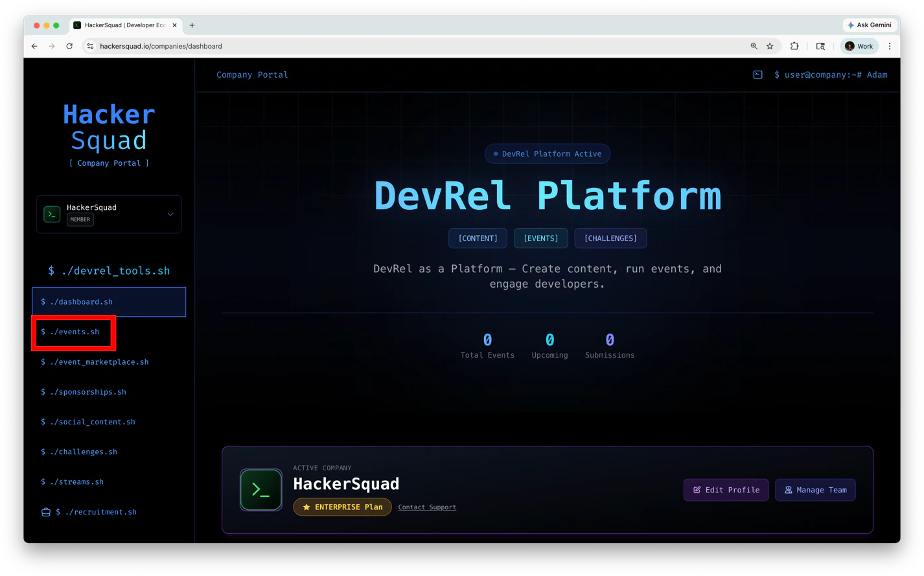This screenshot has height=576, width=924.
Task: Click the Total Events counter
Action: click(487, 346)
